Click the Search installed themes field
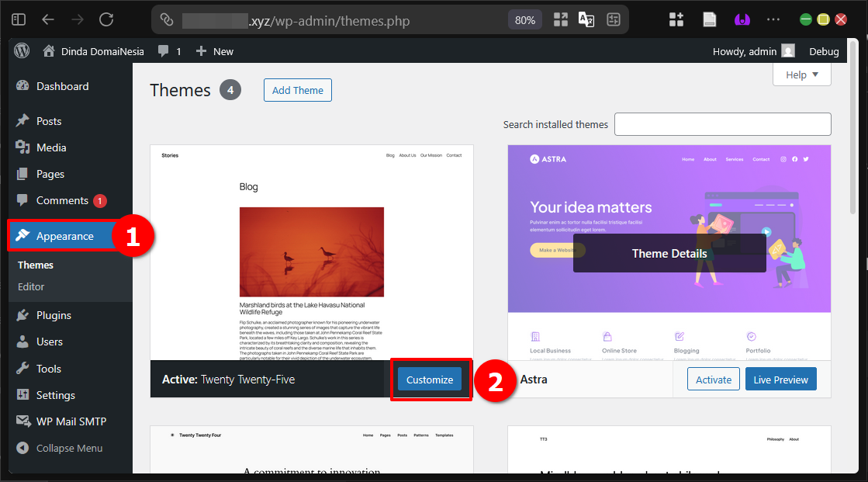The height and width of the screenshot is (482, 868). click(722, 124)
